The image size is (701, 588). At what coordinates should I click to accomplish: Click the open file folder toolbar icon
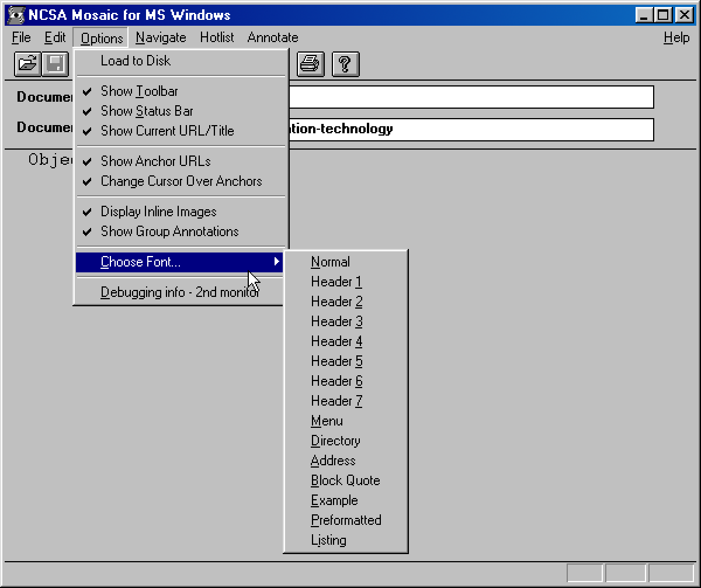point(27,64)
